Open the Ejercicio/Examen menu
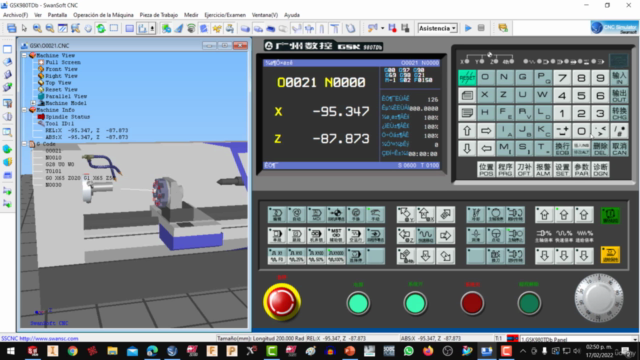Image resolution: width=640 pixels, height=360 pixels. tap(225, 15)
